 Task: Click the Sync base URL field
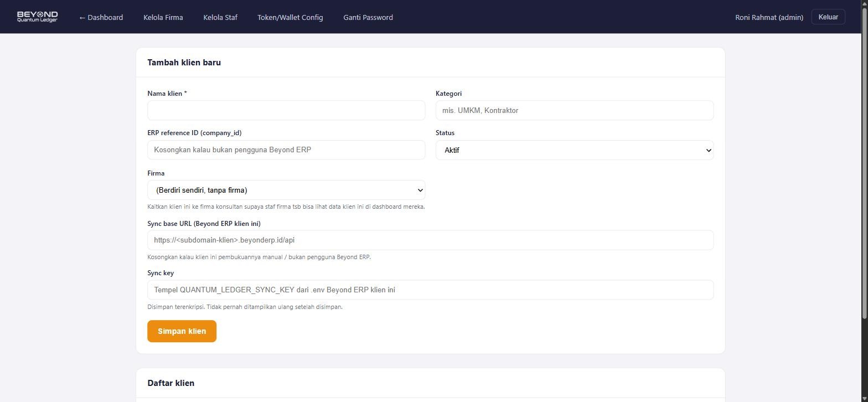(430, 240)
